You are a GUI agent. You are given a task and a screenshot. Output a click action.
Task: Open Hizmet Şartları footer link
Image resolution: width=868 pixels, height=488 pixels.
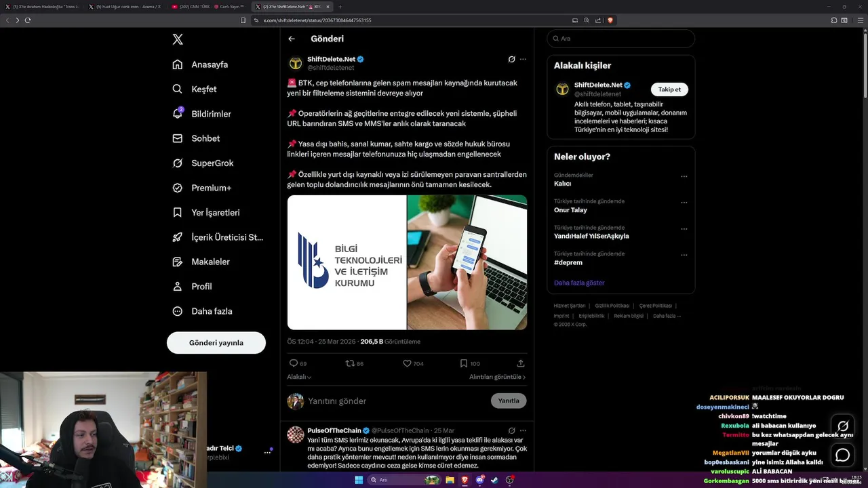(570, 306)
